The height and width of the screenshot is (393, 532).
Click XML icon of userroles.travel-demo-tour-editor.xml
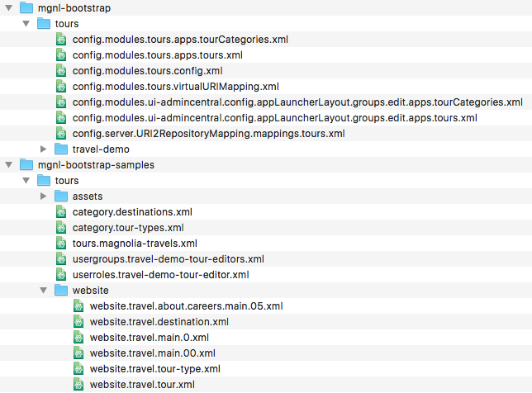[61, 275]
